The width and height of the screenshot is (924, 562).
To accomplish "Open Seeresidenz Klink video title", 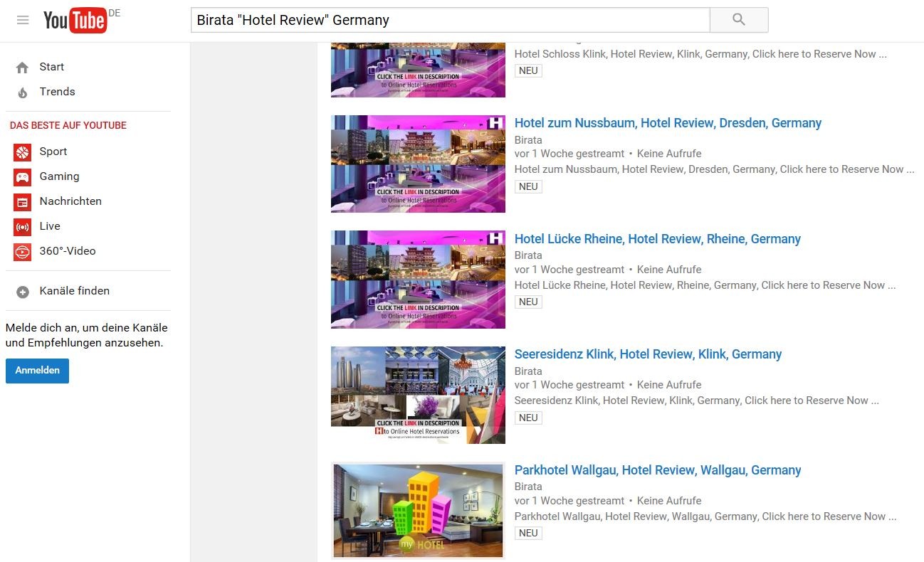I will [x=648, y=354].
